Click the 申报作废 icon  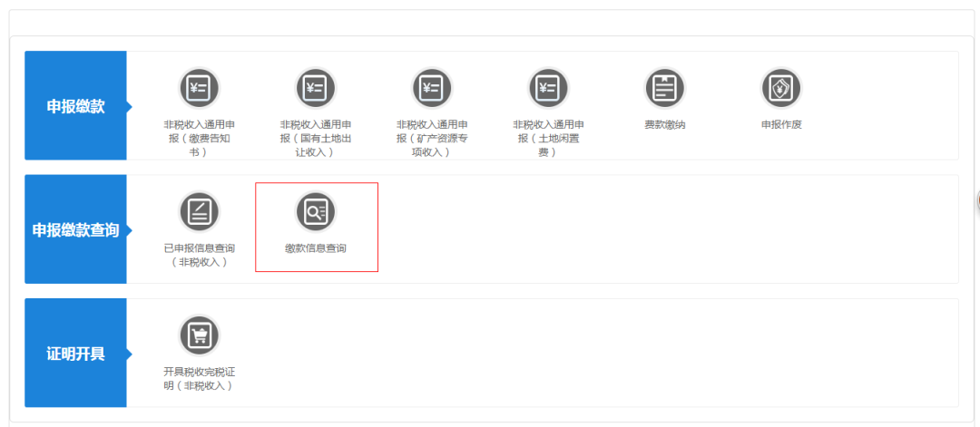[x=781, y=88]
